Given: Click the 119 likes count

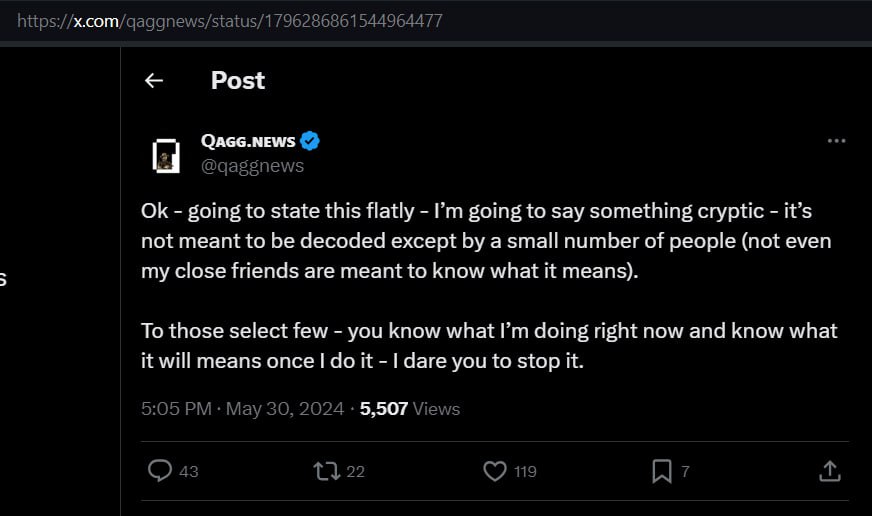Looking at the screenshot, I should coord(525,472).
